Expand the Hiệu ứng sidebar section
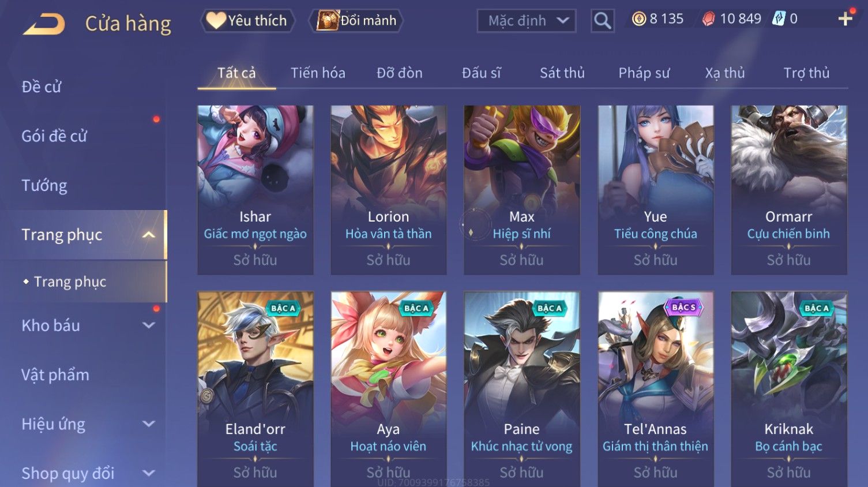 pyautogui.click(x=149, y=424)
